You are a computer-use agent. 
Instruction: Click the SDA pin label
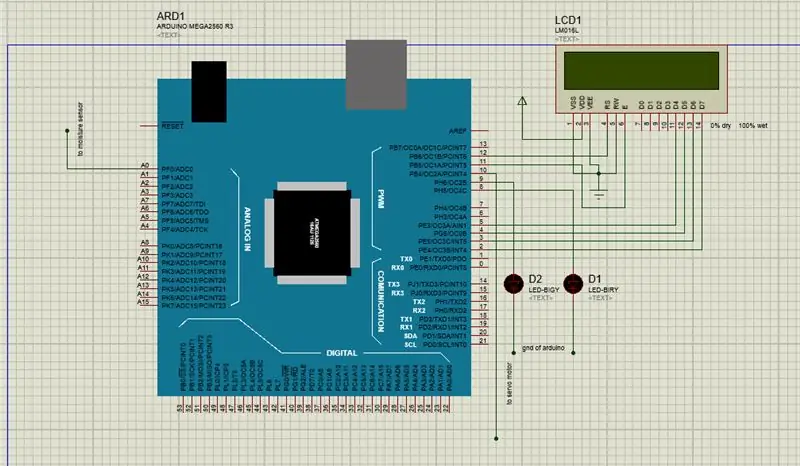coord(411,336)
